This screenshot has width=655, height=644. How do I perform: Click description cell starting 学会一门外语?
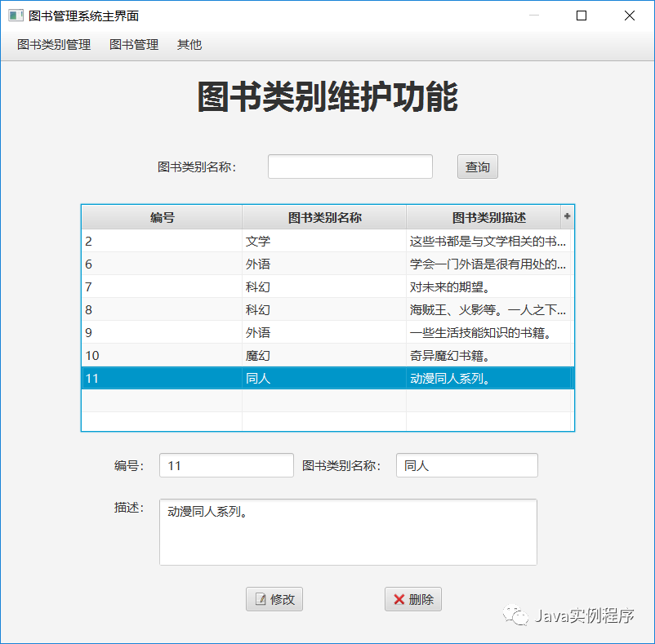(x=488, y=264)
